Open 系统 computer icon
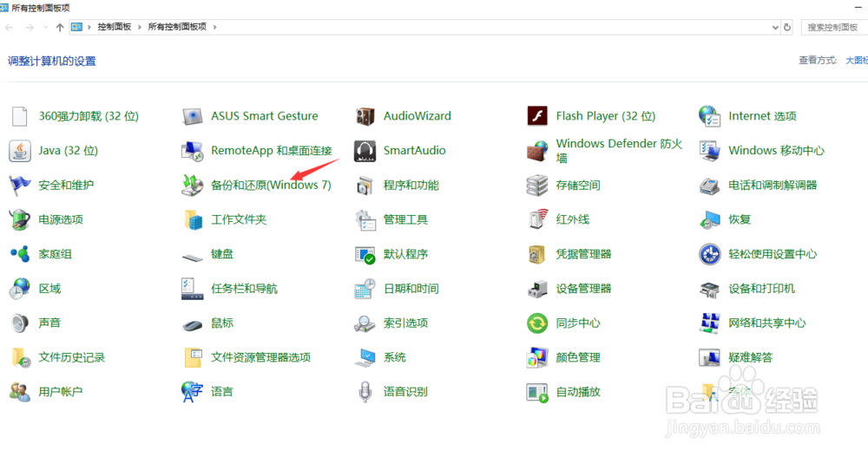The width and height of the screenshot is (868, 457). pyautogui.click(x=365, y=358)
